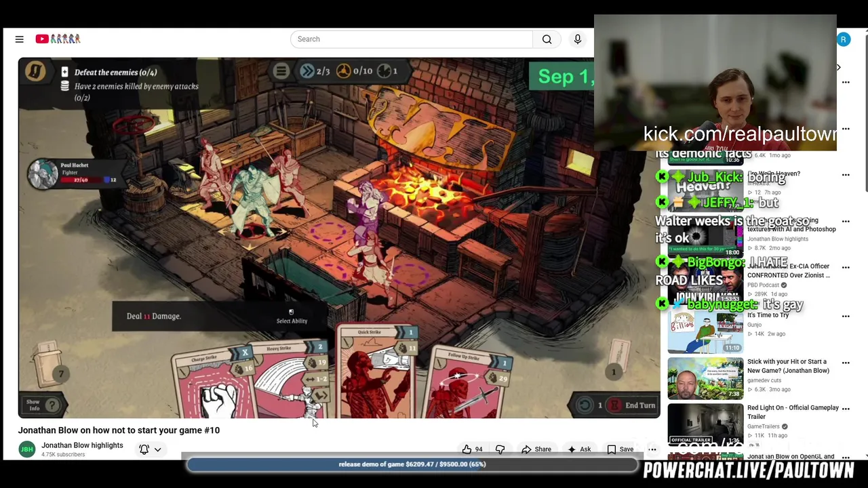Open options menu for the OpenGL video row
The image size is (868, 488).
846,457
